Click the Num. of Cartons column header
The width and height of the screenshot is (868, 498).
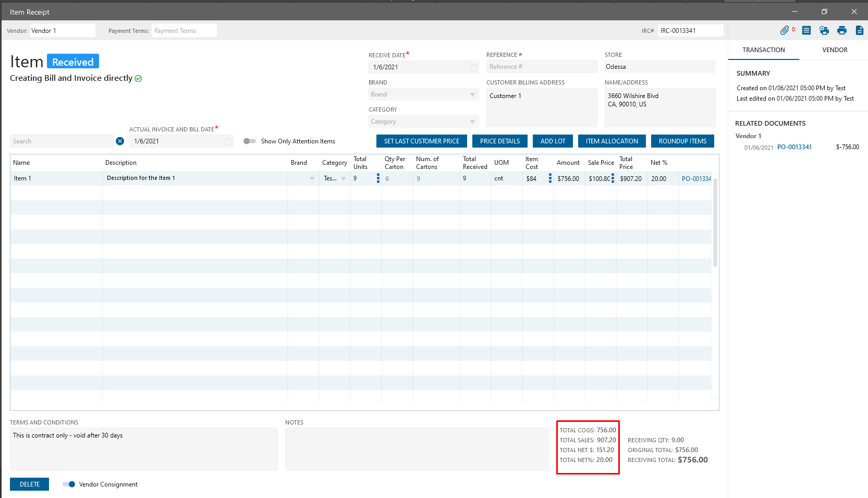(x=427, y=163)
